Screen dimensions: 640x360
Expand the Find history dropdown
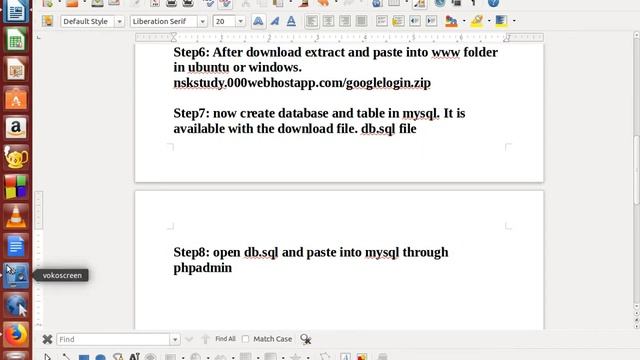(x=175, y=339)
